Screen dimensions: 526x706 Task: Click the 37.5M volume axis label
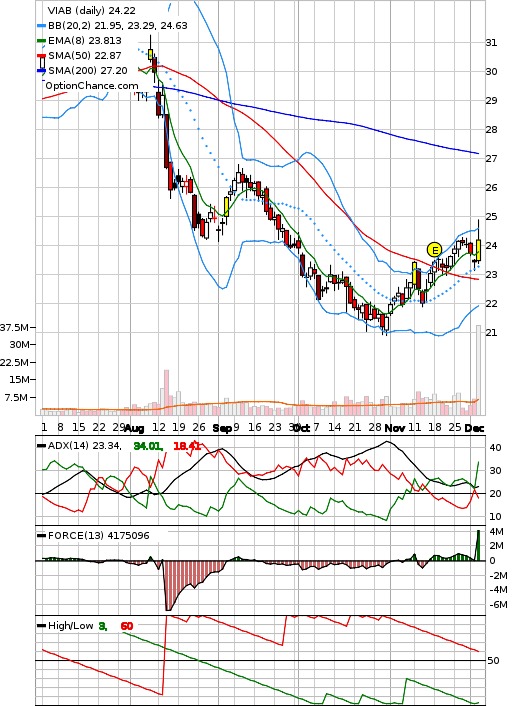(x=14, y=327)
